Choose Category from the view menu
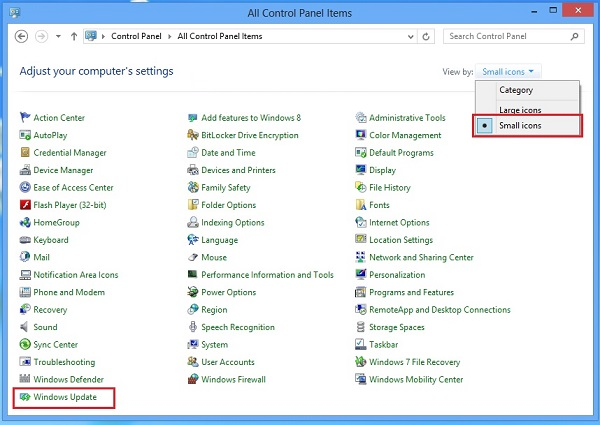The height and width of the screenshot is (425, 600). point(516,90)
